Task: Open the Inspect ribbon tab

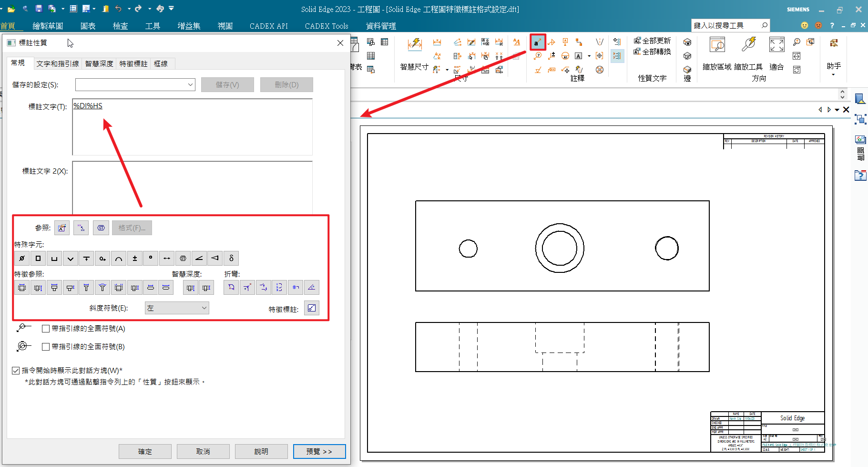Action: 120,26
